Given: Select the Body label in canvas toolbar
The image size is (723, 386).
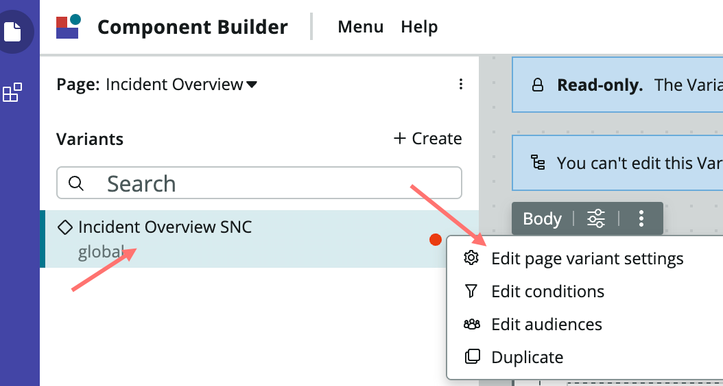Looking at the screenshot, I should tap(542, 219).
